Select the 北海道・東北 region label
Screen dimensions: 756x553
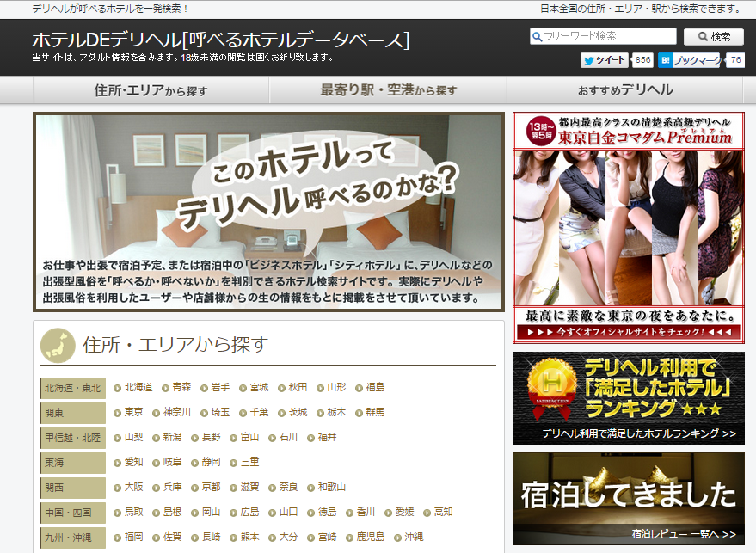[73, 388]
